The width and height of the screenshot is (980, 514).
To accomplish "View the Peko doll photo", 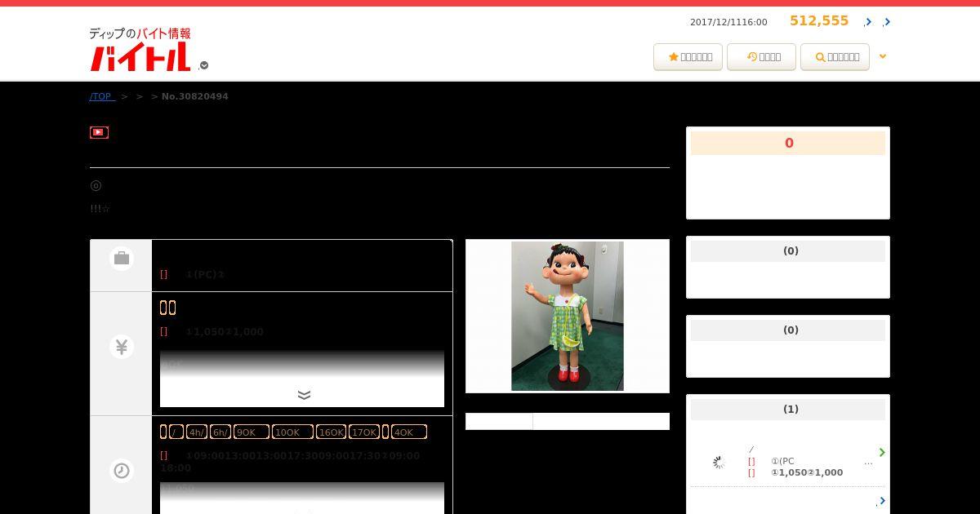I will pos(568,316).
